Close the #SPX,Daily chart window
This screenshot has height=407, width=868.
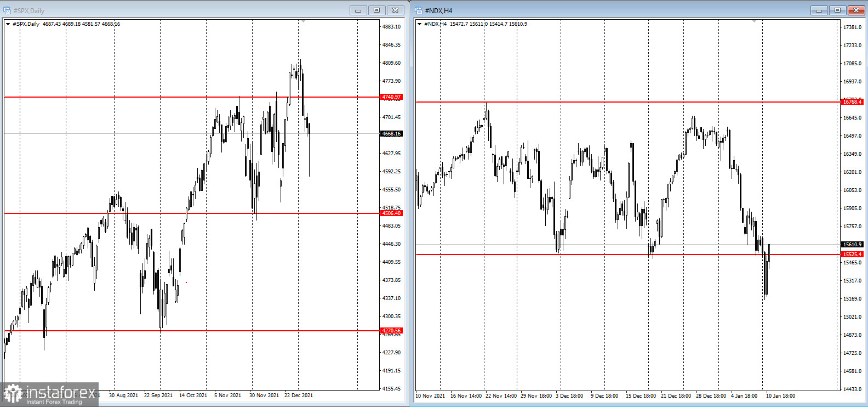(396, 10)
